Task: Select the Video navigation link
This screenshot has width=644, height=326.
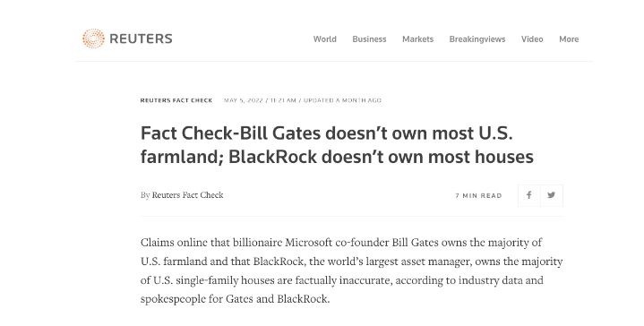Action: click(x=532, y=39)
